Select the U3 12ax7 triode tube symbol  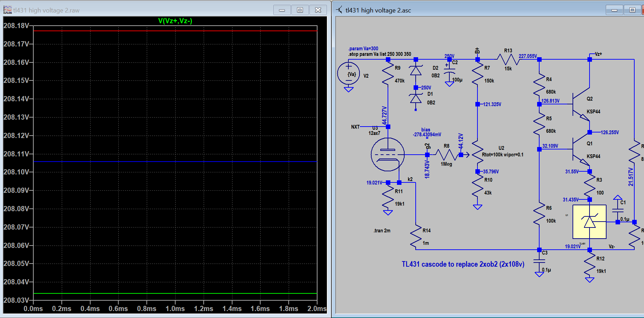pos(388,154)
